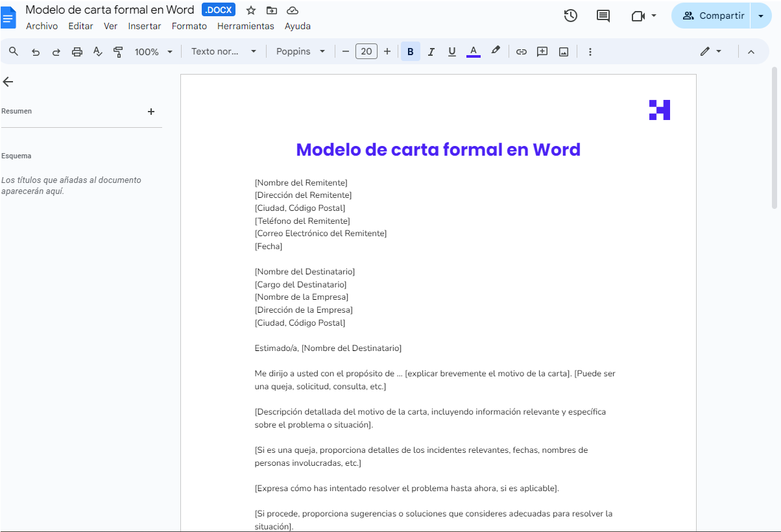Click the font size input field
This screenshot has height=532, width=781.
click(366, 52)
